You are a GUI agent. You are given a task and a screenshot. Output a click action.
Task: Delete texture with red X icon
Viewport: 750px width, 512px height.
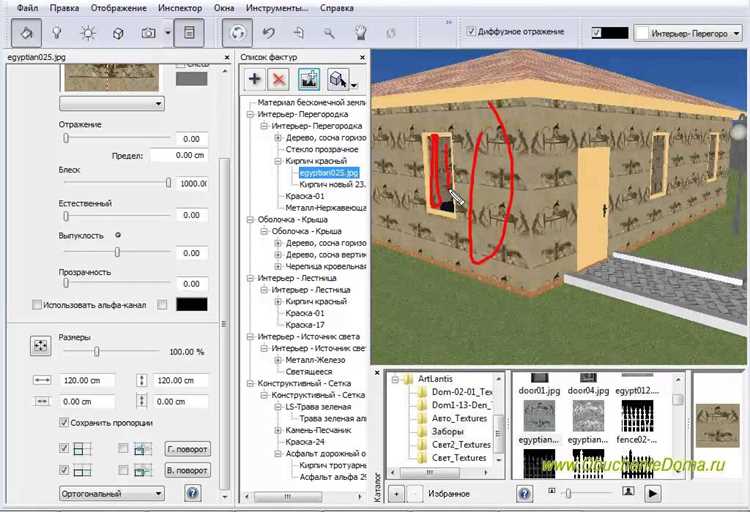click(279, 79)
